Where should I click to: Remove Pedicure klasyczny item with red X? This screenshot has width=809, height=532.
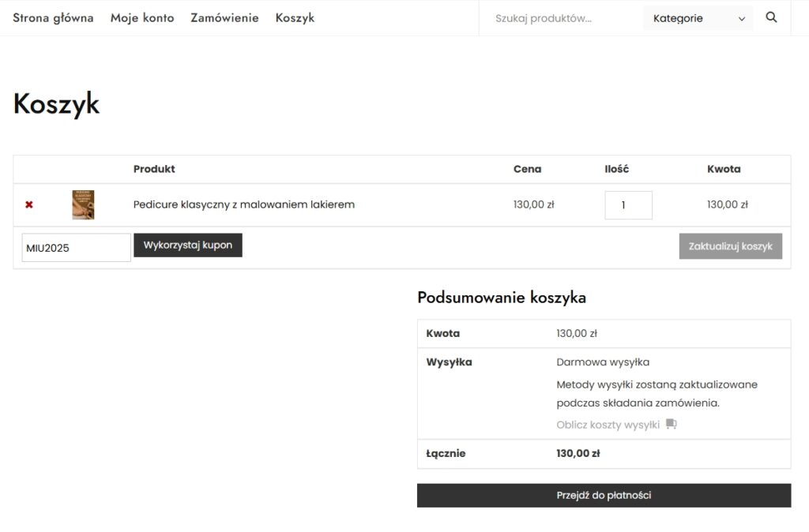pos(29,204)
